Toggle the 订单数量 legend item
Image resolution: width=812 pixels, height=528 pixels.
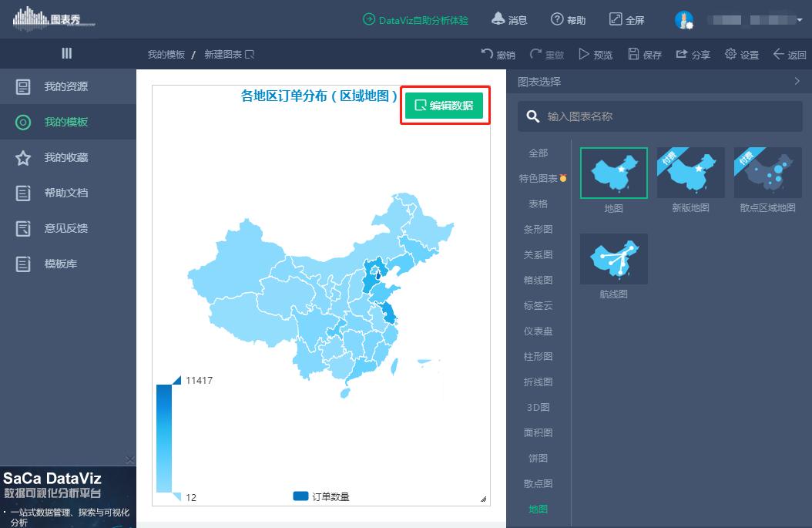point(322,497)
